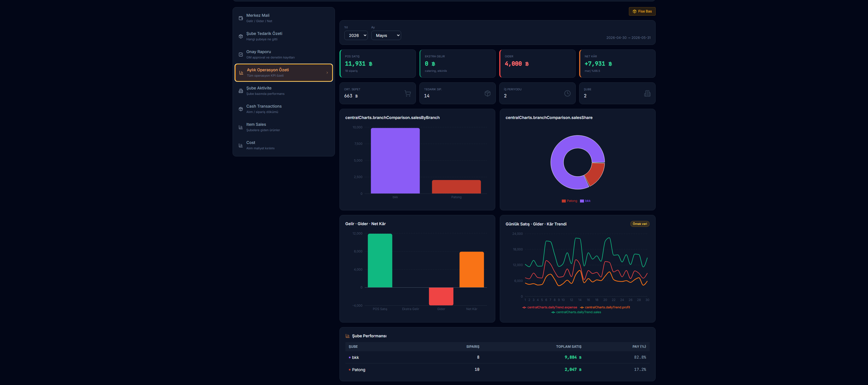Toggle dailyTrend.expense series in trend legend
The width and height of the screenshot is (868, 385).
pos(550,307)
